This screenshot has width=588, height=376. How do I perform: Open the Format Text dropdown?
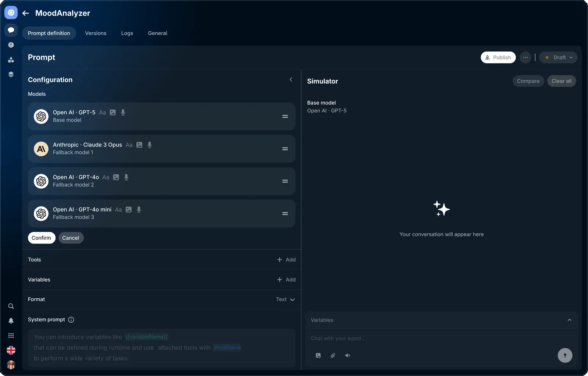coord(286,299)
